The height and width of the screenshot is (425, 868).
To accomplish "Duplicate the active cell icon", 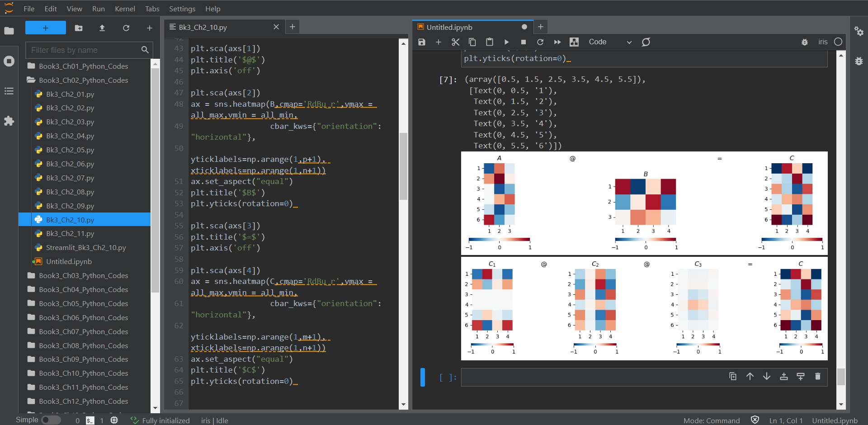I will (x=733, y=376).
